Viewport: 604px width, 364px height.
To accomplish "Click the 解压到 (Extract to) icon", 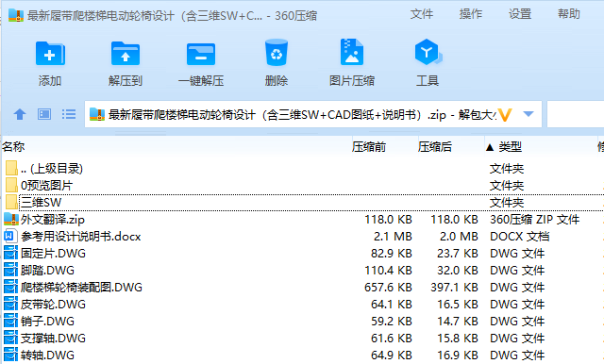I will (x=126, y=54).
